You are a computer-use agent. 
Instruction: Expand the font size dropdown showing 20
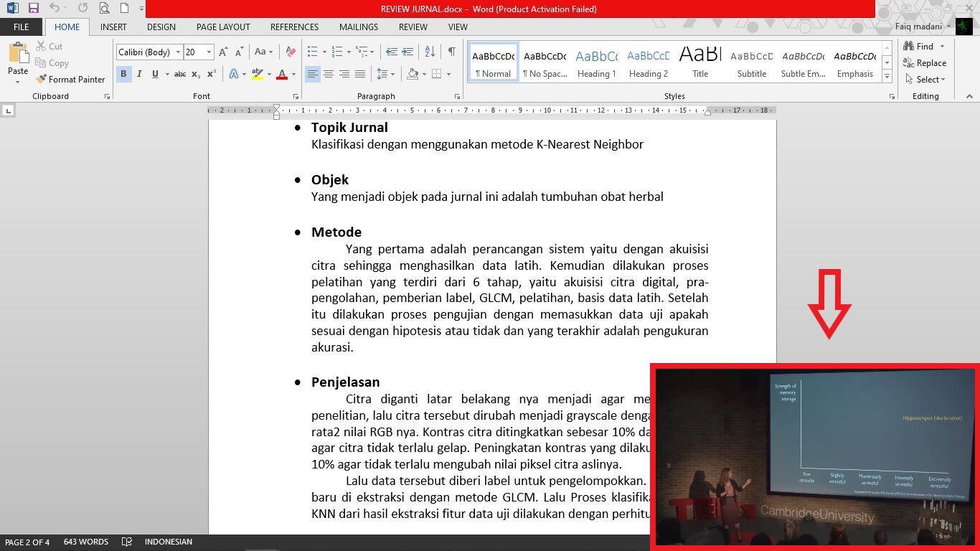209,52
